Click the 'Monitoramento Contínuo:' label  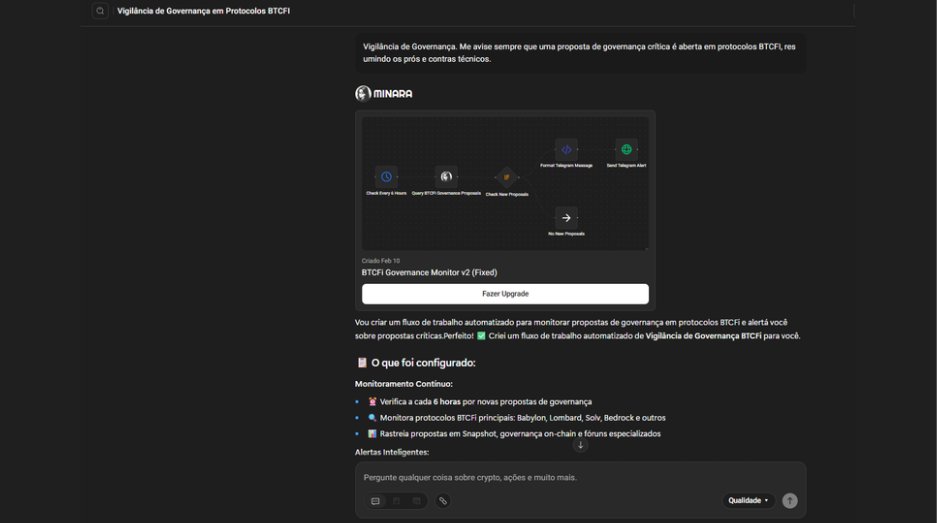(403, 384)
